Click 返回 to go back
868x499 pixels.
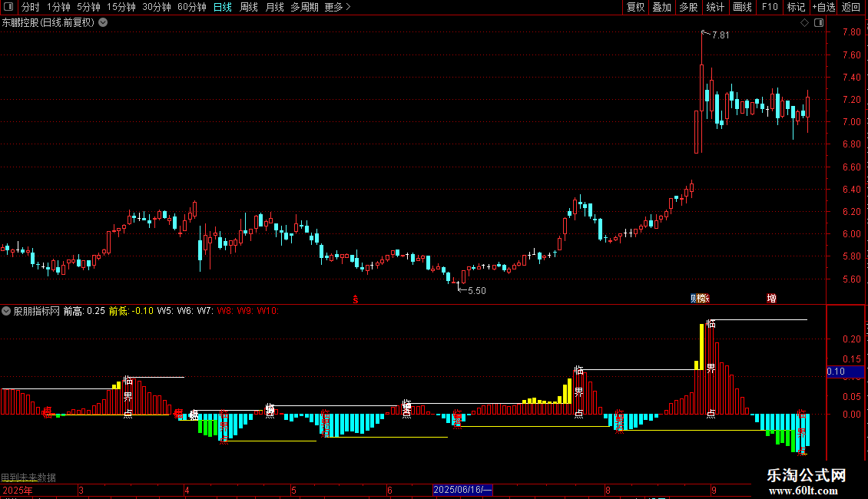click(851, 7)
